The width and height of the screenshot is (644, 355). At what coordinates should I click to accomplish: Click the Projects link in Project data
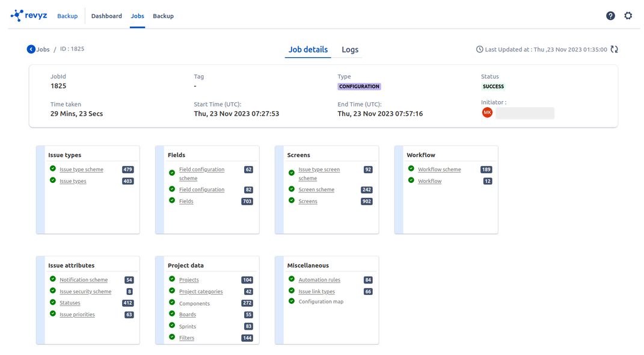coord(189,280)
